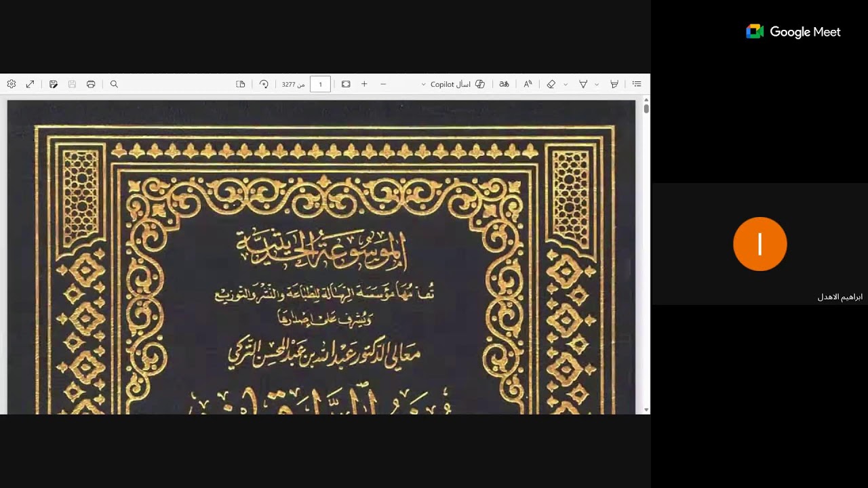Zoom out with the minus button

383,84
